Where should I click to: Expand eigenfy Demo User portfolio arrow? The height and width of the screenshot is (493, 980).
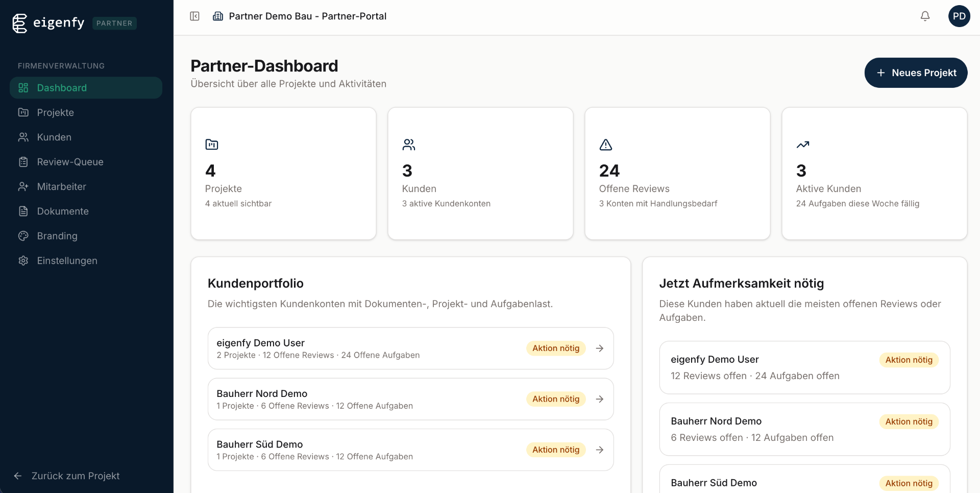point(600,348)
